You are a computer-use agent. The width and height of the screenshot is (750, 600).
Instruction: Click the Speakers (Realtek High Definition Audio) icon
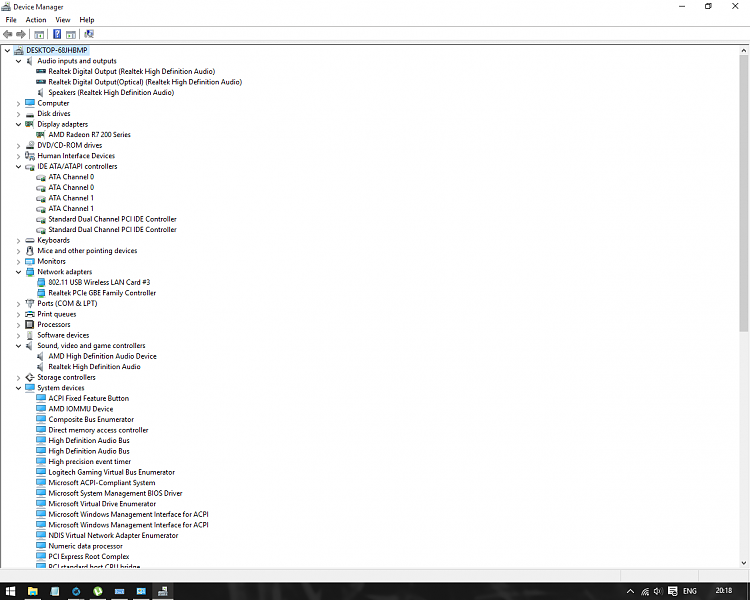[41, 92]
